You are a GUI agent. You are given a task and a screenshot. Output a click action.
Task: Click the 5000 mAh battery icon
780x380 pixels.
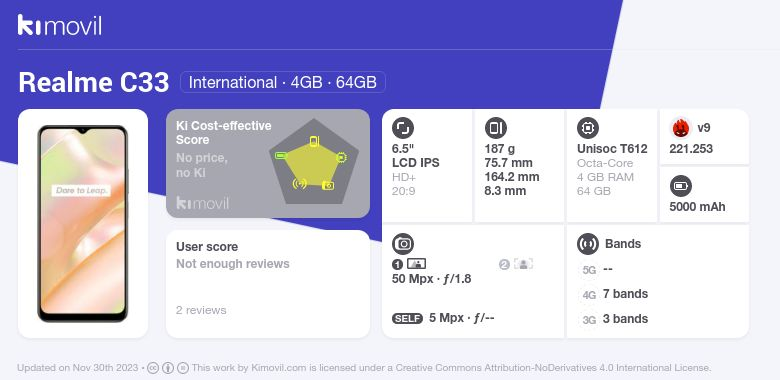pos(681,187)
